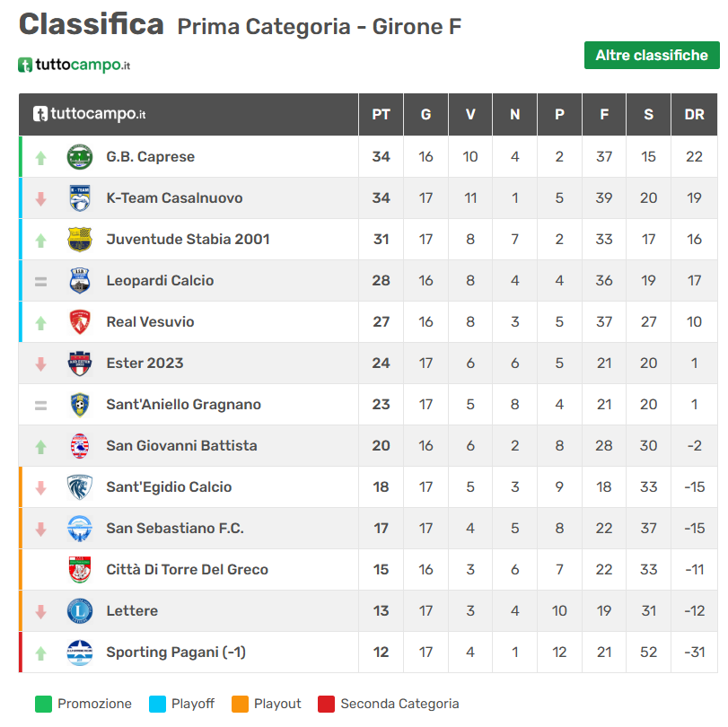Click the red Seconda Categoria legend swatch
This screenshot has height=727, width=728.
click(x=326, y=705)
